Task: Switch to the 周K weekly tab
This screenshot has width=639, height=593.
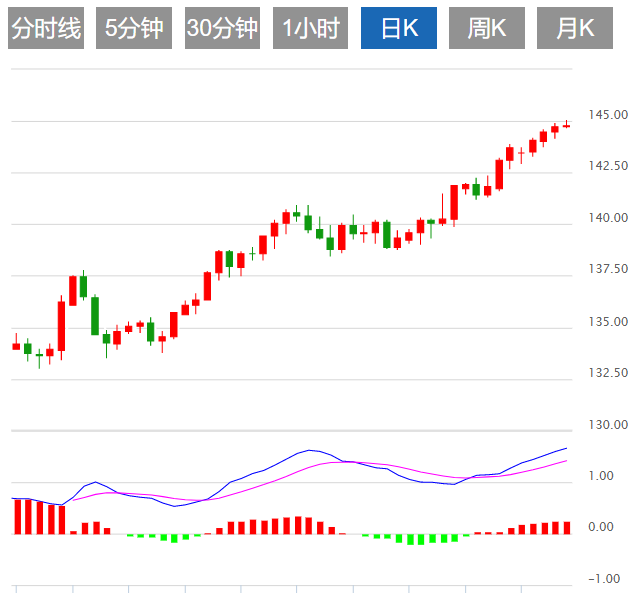Action: point(487,28)
